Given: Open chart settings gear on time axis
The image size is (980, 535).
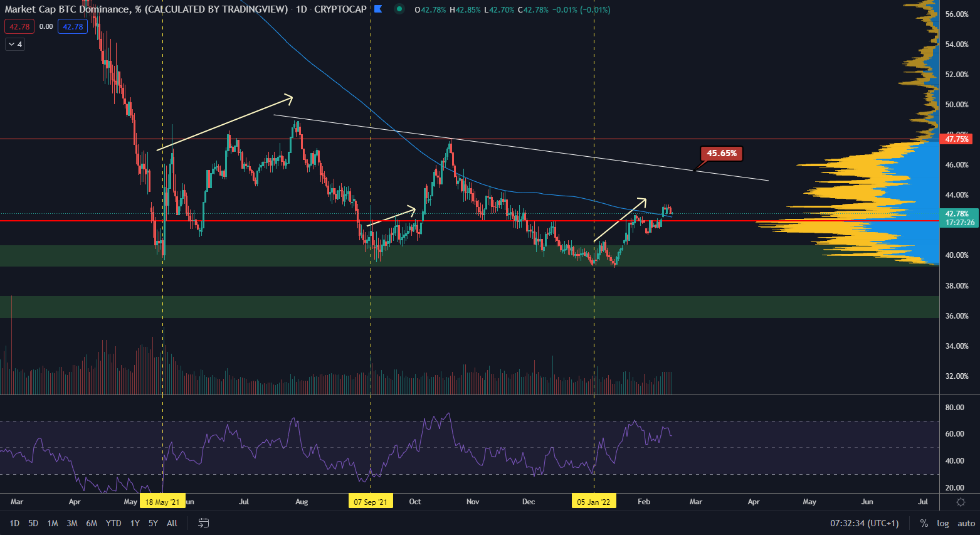Looking at the screenshot, I should pos(960,502).
